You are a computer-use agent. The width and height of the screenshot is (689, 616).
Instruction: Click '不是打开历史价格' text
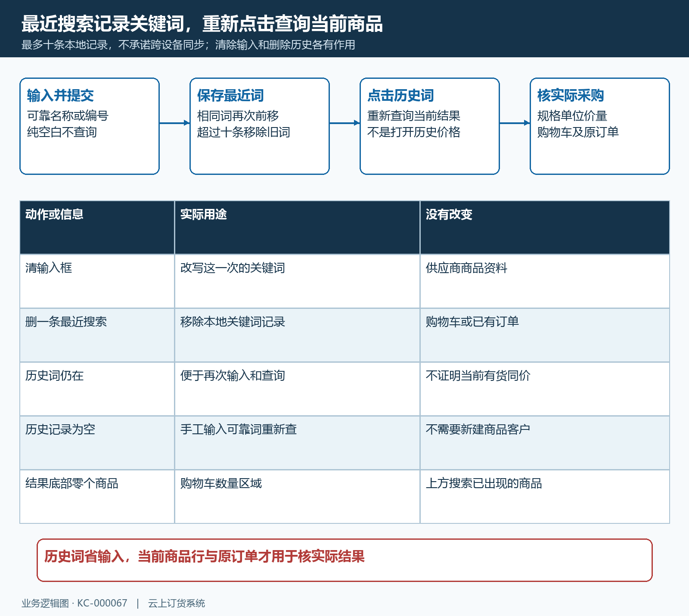413,132
